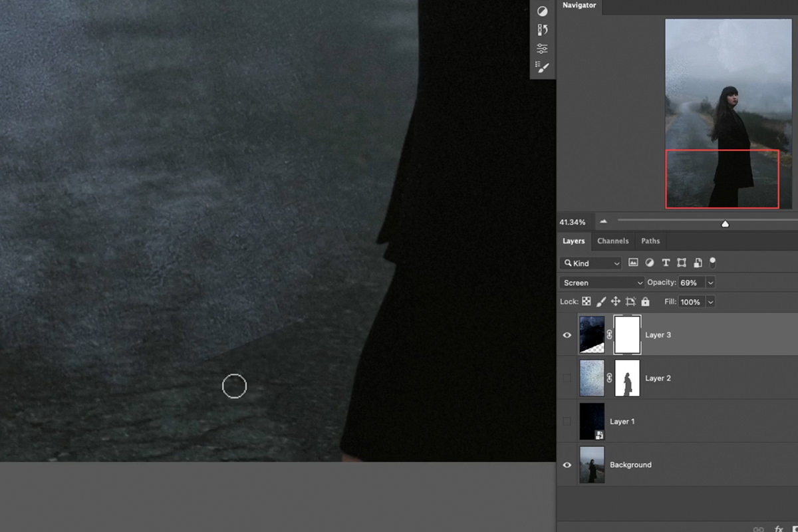Toggle Background layer visibility off

click(567, 464)
